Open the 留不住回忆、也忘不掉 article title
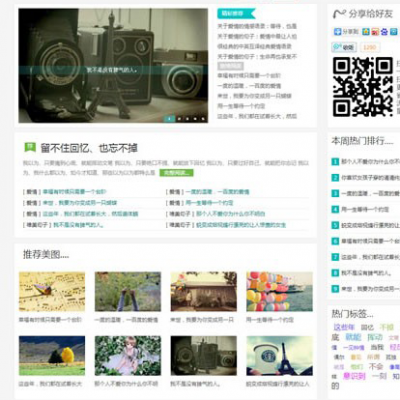 click(89, 148)
